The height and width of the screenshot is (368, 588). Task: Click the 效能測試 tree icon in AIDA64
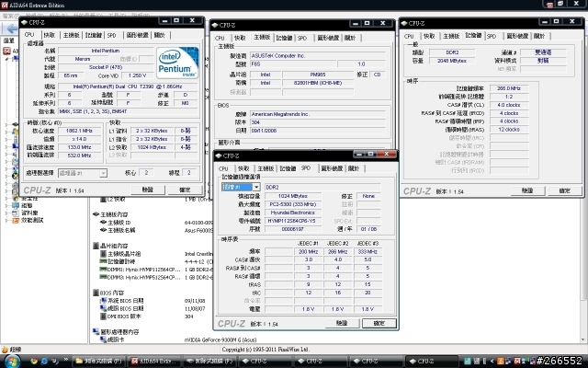tap(16, 221)
